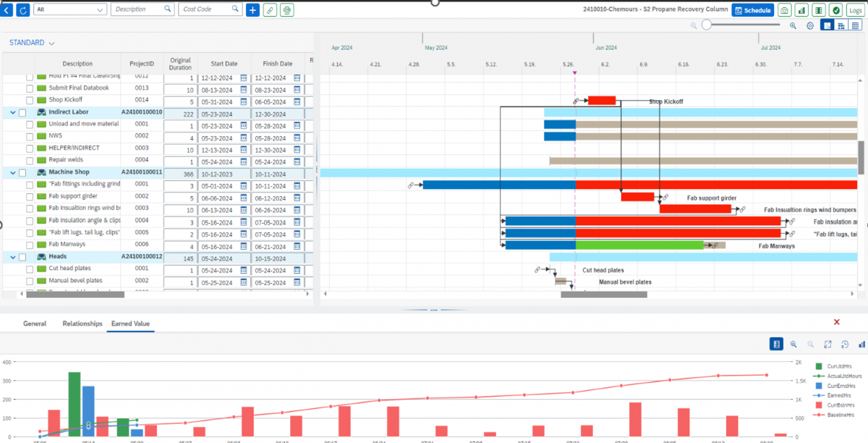
Task: Click the blue Schedule button
Action: [752, 10]
